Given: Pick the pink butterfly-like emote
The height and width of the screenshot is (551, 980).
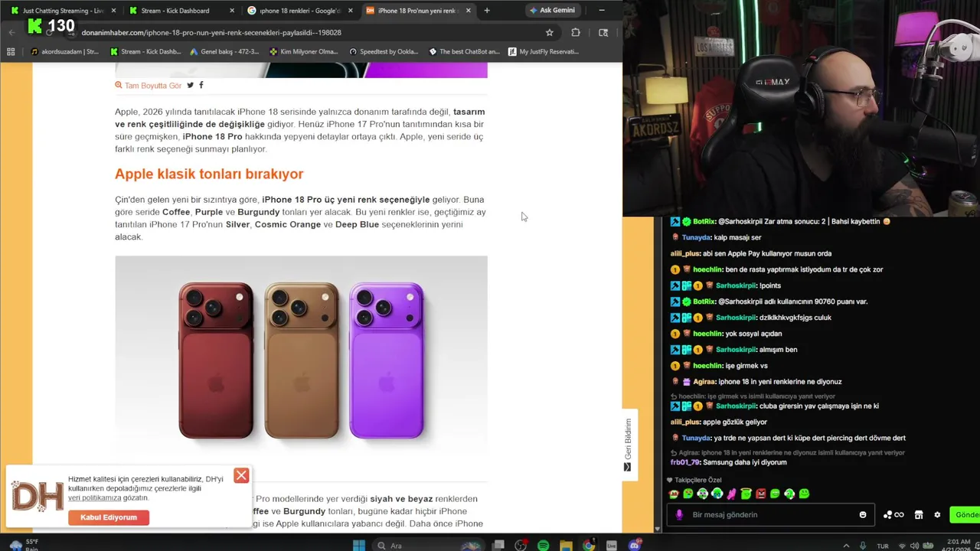Looking at the screenshot, I should (x=732, y=494).
